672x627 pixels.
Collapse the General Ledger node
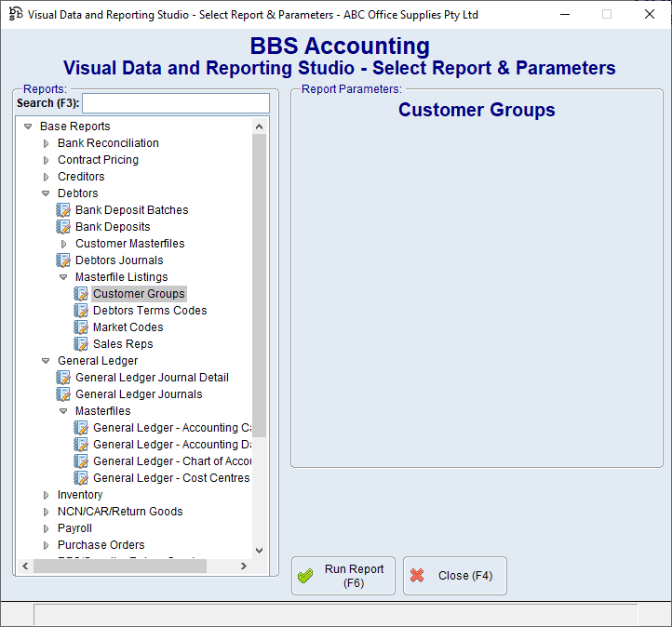47,361
